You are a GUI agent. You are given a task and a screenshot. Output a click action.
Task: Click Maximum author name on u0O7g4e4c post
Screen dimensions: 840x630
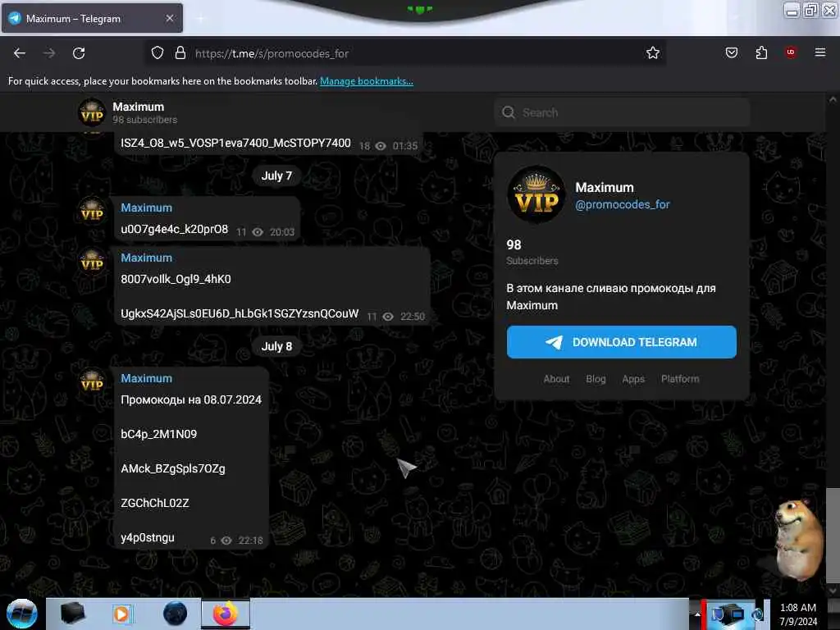tap(146, 208)
